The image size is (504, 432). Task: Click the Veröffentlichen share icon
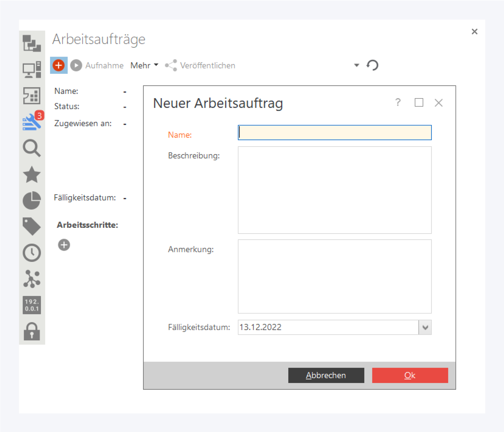(x=171, y=65)
